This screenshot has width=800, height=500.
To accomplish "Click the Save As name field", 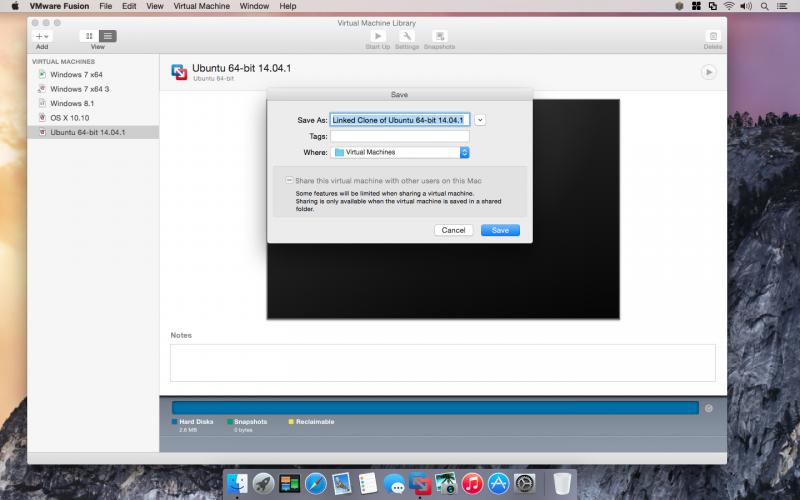I will (399, 120).
